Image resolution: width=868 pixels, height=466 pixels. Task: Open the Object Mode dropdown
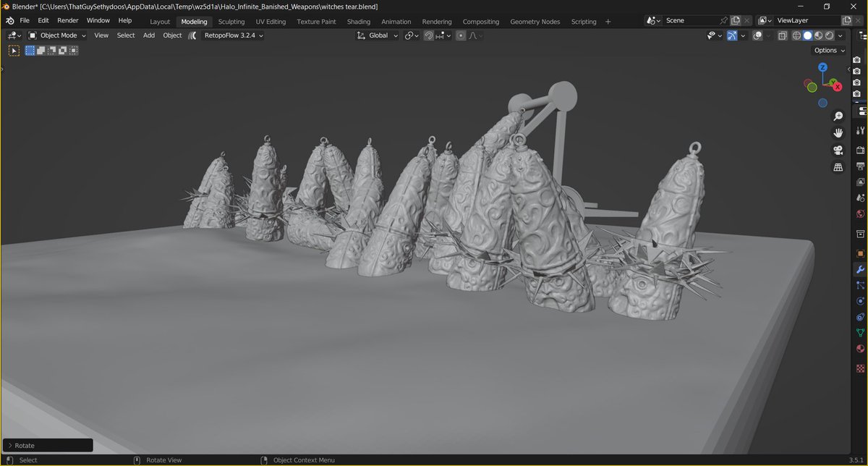57,35
